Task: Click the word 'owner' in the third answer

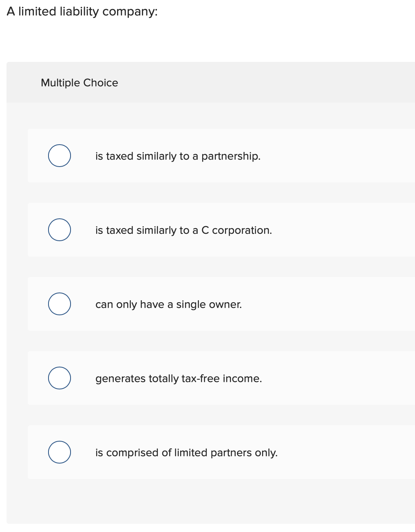Action: 229,304
